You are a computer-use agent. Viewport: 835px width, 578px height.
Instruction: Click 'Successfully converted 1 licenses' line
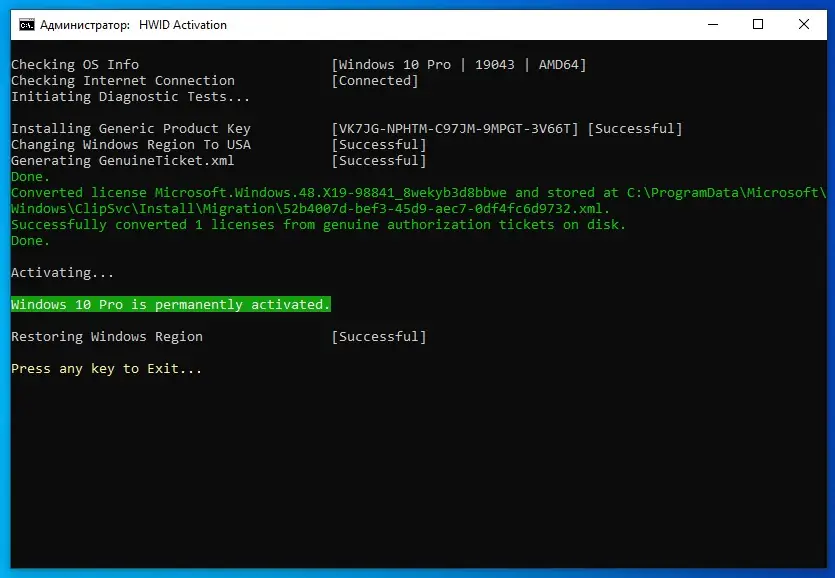coord(318,225)
